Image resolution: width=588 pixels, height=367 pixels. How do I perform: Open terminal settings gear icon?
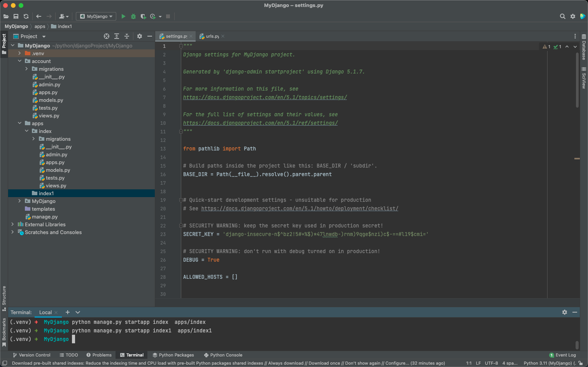pos(565,312)
